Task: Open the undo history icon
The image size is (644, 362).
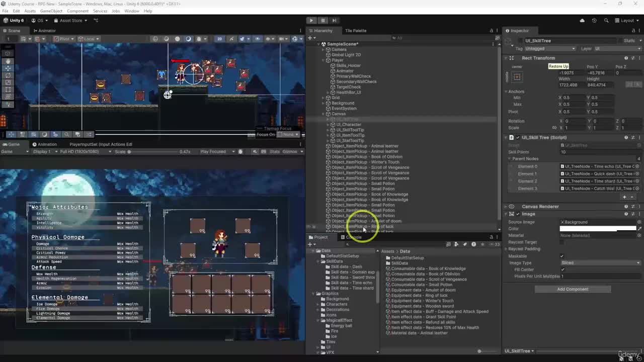Action: click(x=594, y=21)
